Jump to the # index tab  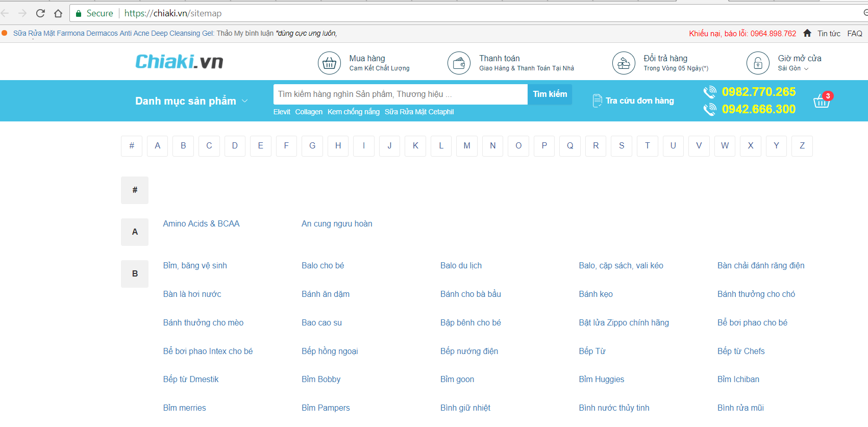pyautogui.click(x=132, y=146)
